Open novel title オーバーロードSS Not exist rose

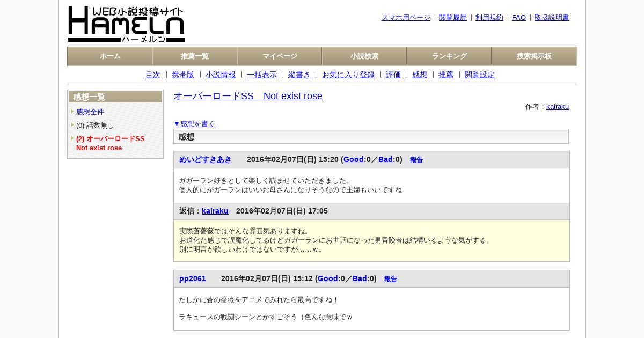click(x=248, y=96)
